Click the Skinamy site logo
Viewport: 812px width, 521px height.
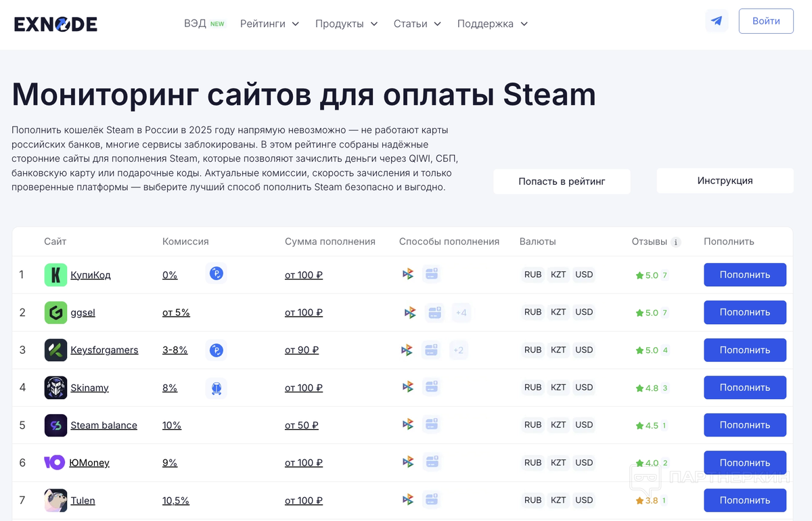pyautogui.click(x=55, y=388)
